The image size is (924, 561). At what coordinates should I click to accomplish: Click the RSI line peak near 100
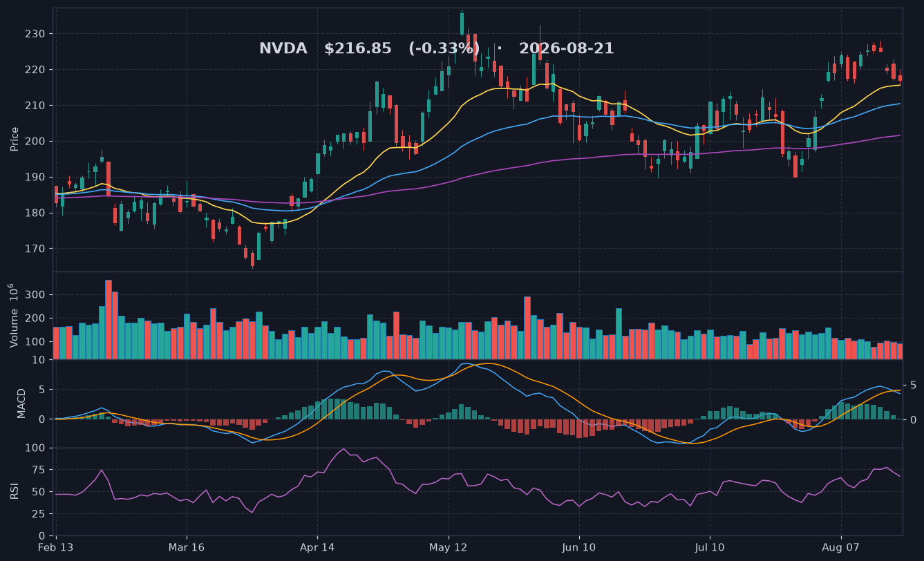point(343,449)
